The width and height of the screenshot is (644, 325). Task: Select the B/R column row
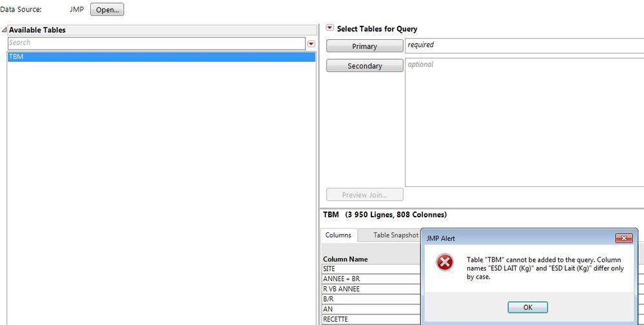[x=371, y=299]
